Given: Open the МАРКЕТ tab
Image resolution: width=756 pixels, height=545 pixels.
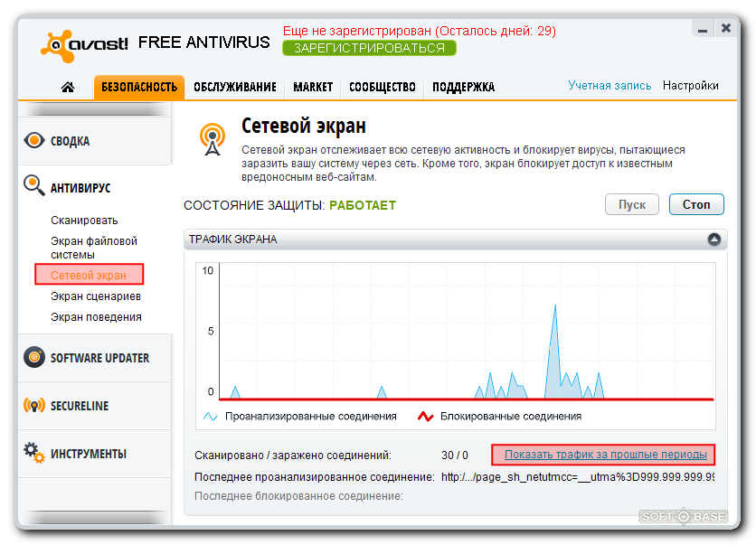Looking at the screenshot, I should (x=313, y=88).
